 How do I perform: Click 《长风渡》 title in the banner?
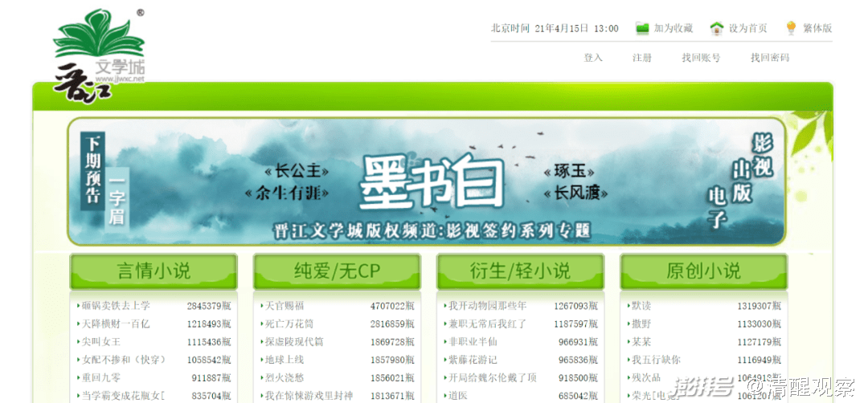pyautogui.click(x=575, y=193)
